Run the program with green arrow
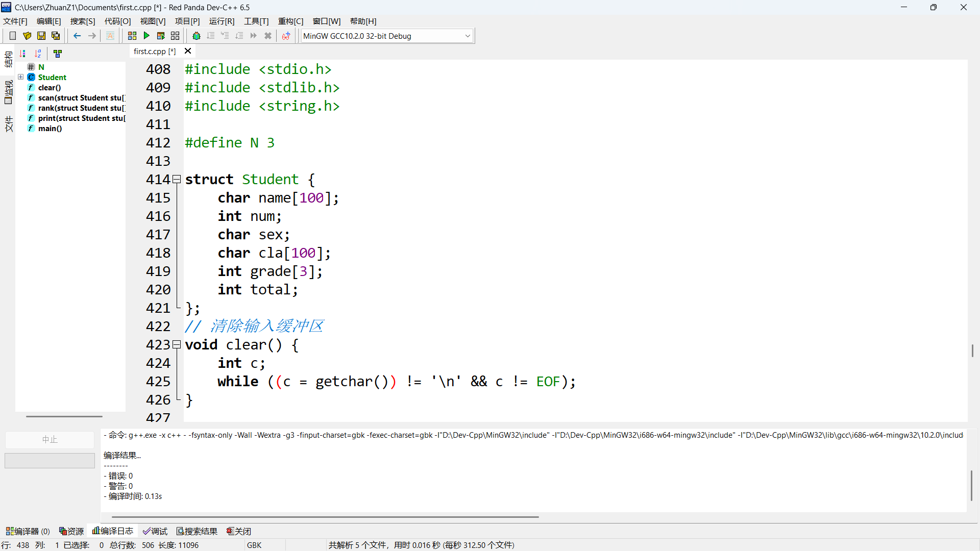This screenshot has height=551, width=980. [x=146, y=36]
